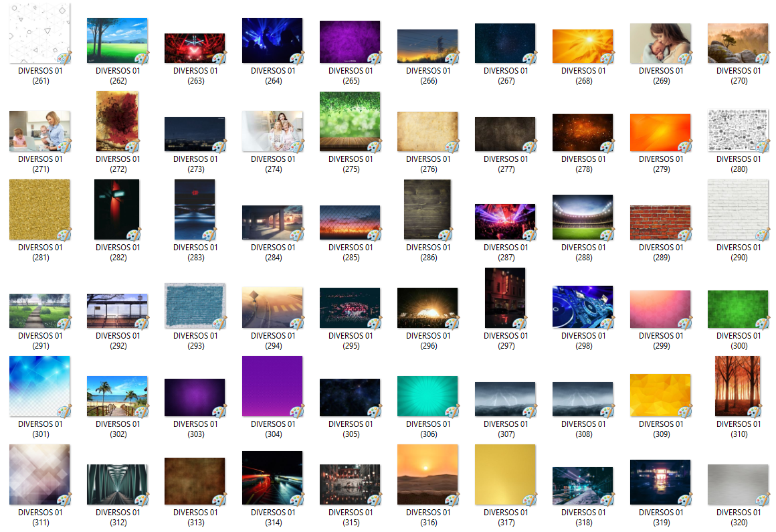
Task: Select the white brick wall image (290)
Action: point(738,209)
